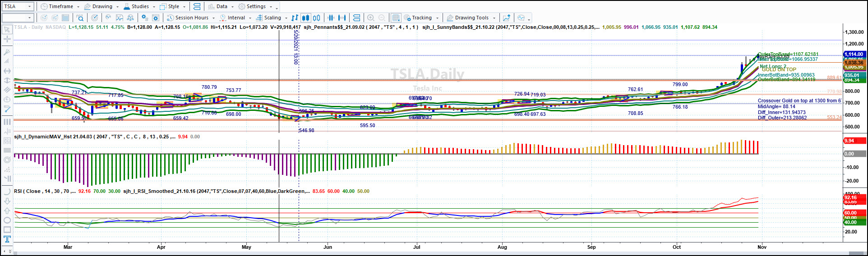Click the expand bar spacing icon
The height and width of the screenshot is (256, 868).
[x=342, y=18]
